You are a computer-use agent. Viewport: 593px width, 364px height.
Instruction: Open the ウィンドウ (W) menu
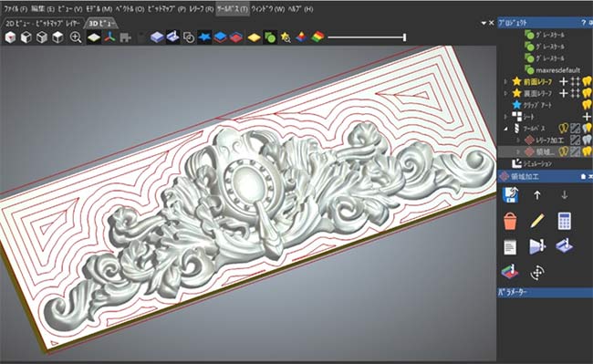coord(267,9)
